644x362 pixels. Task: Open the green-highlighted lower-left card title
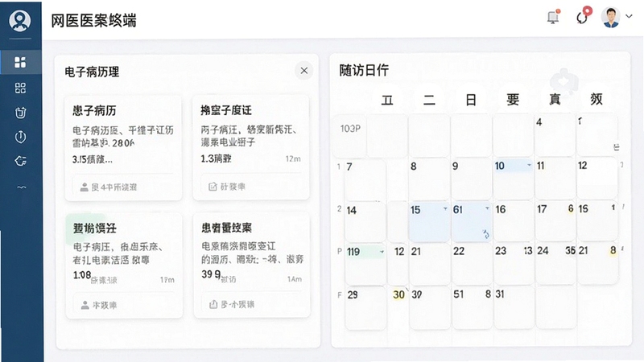(95, 228)
